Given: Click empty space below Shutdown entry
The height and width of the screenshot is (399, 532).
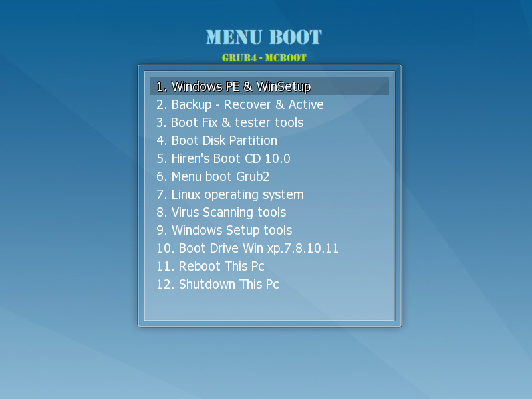Looking at the screenshot, I should [269, 306].
